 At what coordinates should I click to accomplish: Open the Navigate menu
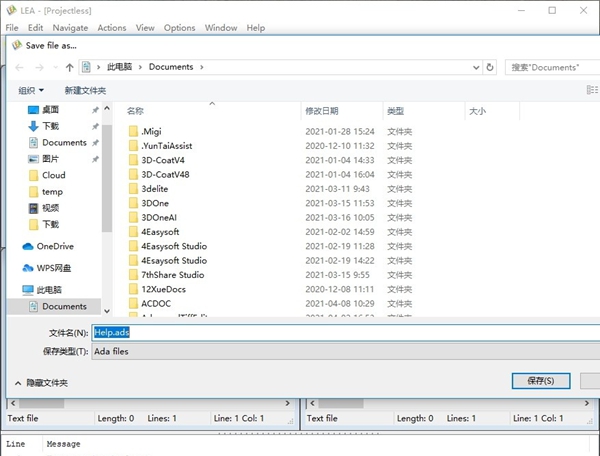tap(70, 28)
